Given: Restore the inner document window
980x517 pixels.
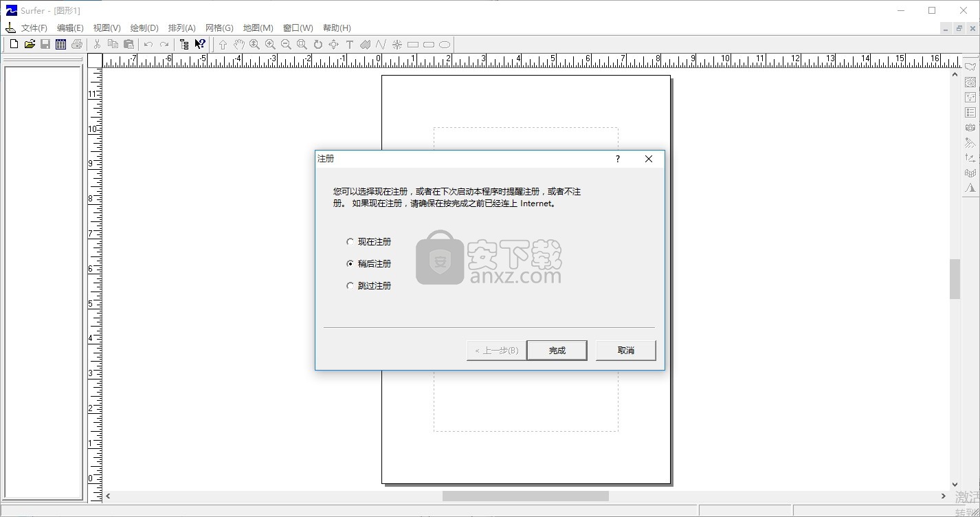Looking at the screenshot, I should tap(959, 28).
